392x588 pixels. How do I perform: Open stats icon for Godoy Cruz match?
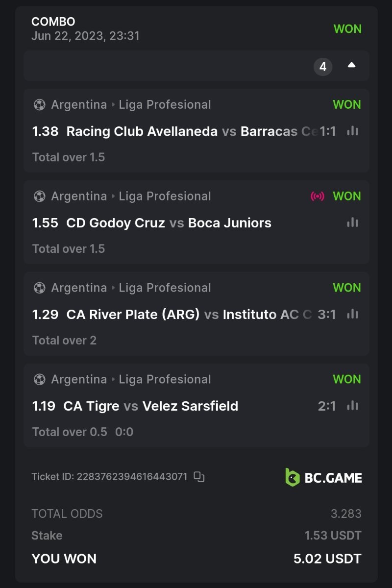click(352, 222)
